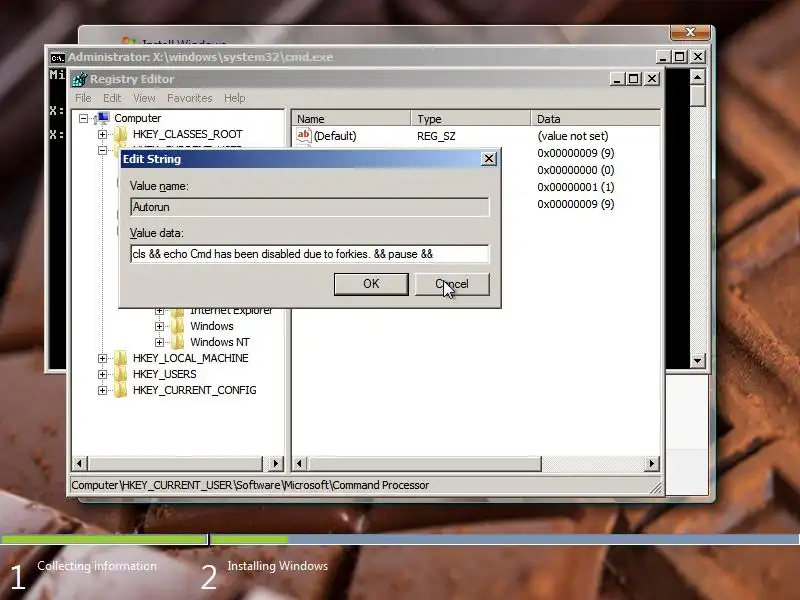Close the Install Windows setup window
This screenshot has width=800, height=600.
690,32
